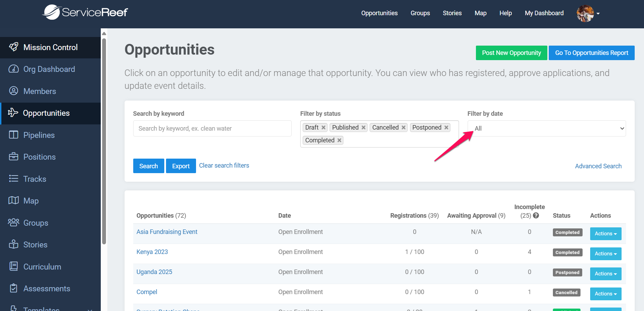Click the Stories icon in sidebar
This screenshot has width=644, height=311.
(x=13, y=244)
